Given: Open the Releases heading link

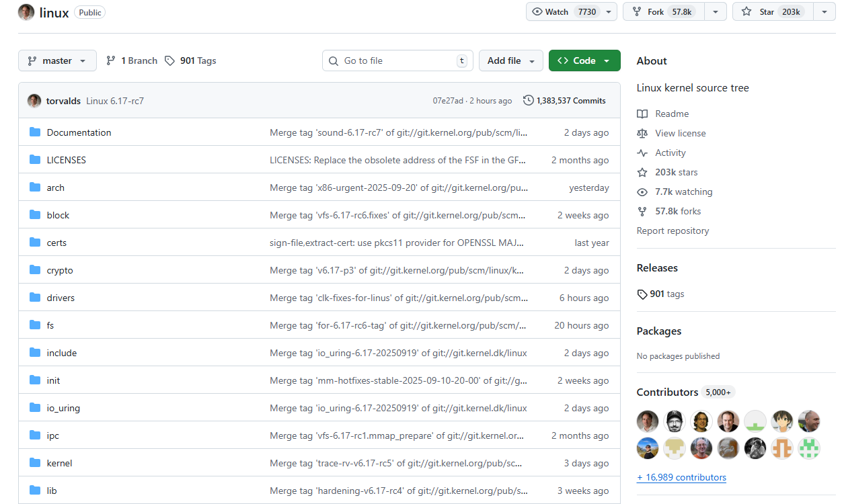Looking at the screenshot, I should click(657, 267).
